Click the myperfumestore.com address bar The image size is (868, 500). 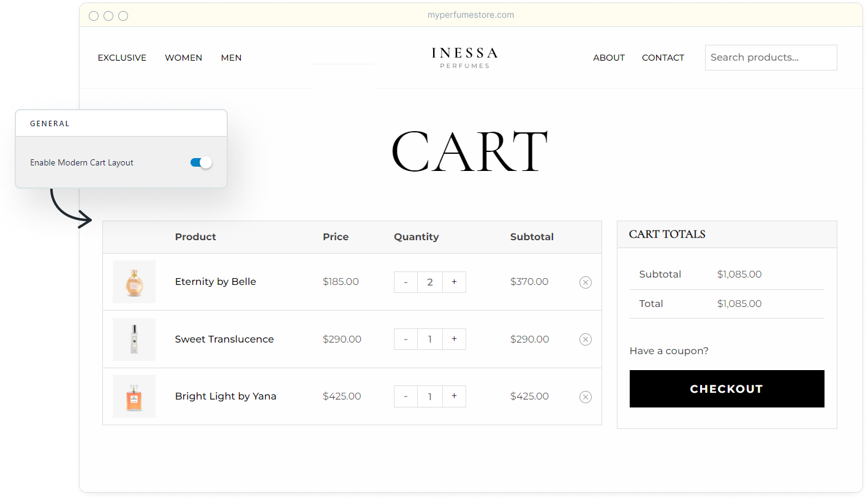click(470, 15)
